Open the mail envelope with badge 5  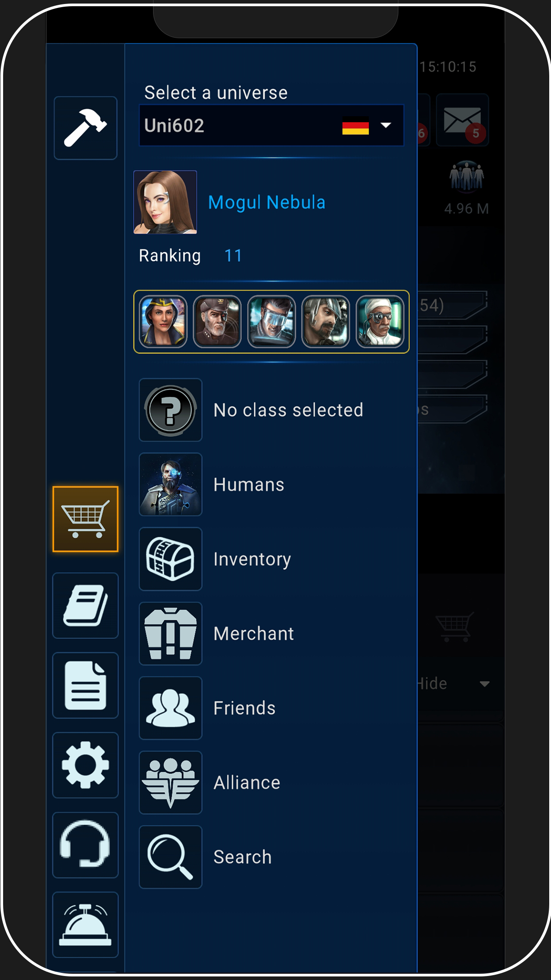[x=462, y=120]
